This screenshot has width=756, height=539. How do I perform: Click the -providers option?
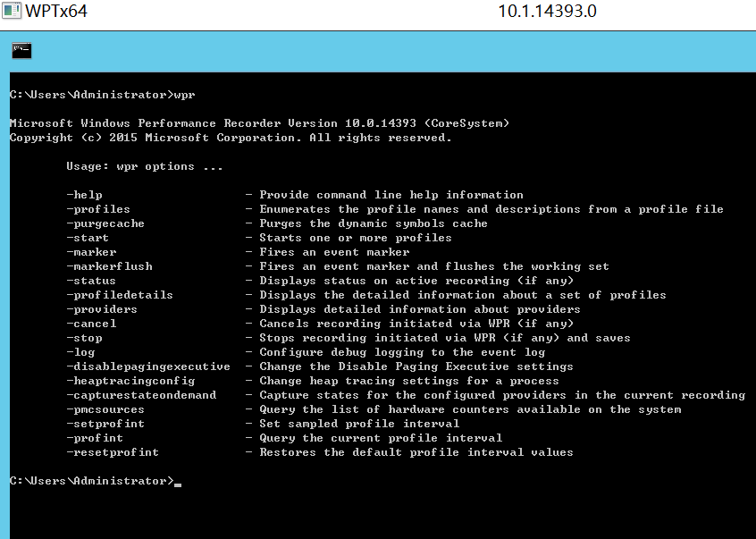pos(102,309)
